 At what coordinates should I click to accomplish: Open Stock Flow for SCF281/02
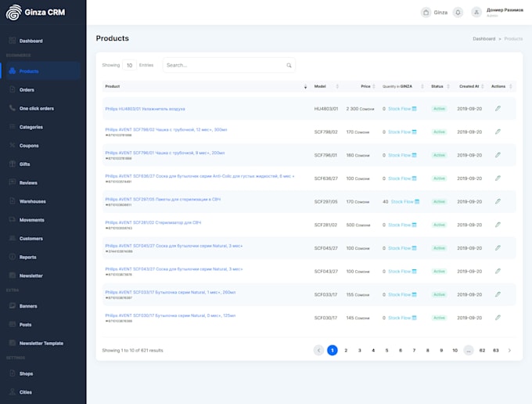click(402, 225)
